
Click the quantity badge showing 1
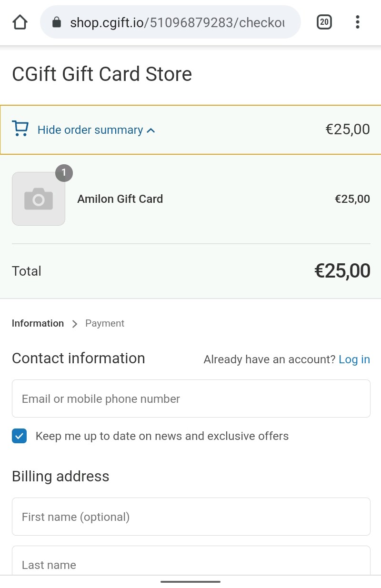tap(64, 173)
